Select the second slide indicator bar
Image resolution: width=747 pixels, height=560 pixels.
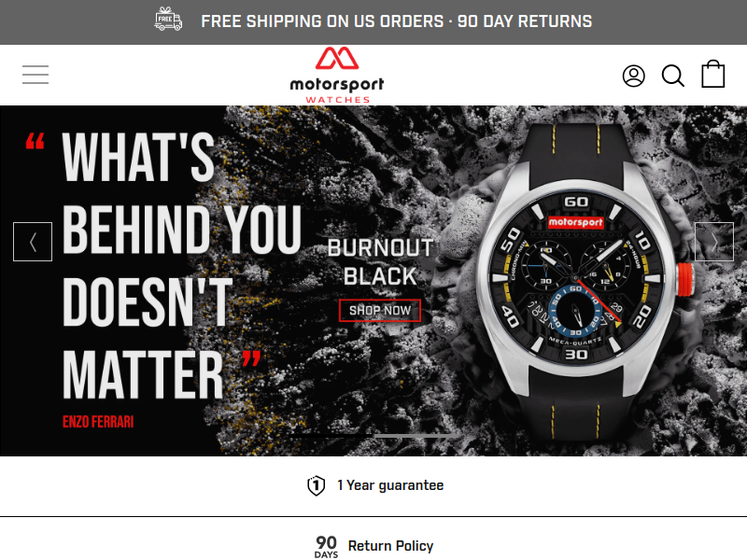[416, 436]
